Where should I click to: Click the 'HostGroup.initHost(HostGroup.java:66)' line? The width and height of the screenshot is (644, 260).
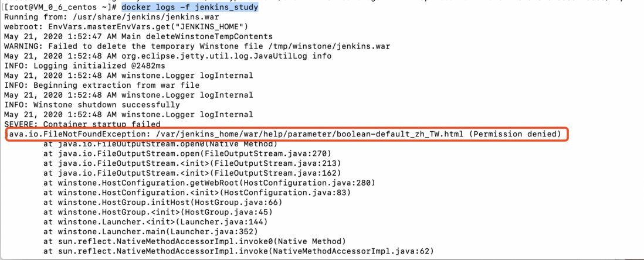click(x=162, y=202)
